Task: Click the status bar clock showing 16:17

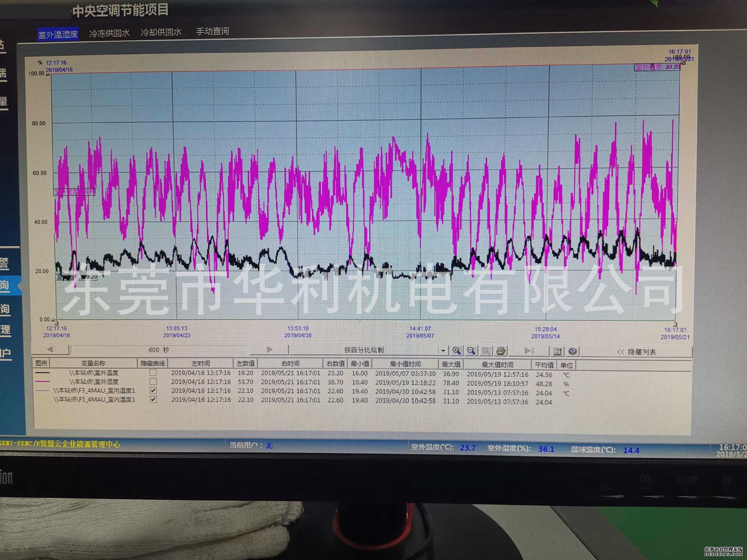Action: pos(731,451)
